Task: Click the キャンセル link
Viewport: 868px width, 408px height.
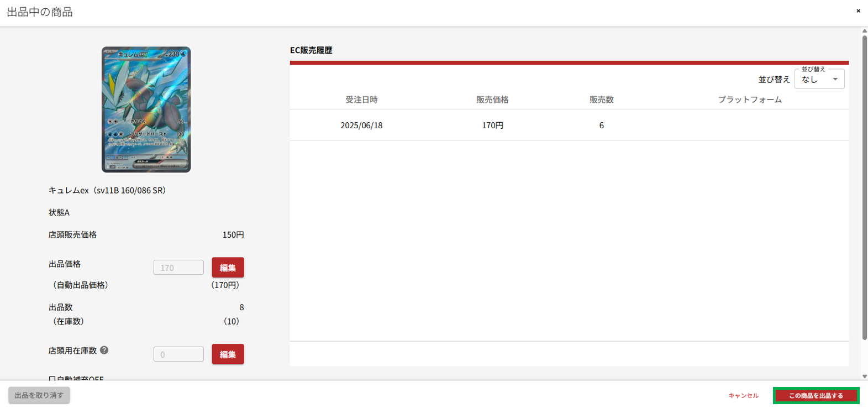Action: coord(743,395)
